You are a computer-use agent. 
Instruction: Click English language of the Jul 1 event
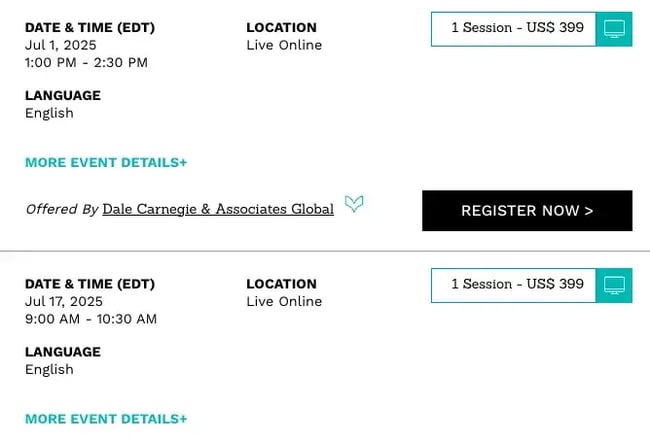[x=49, y=113]
